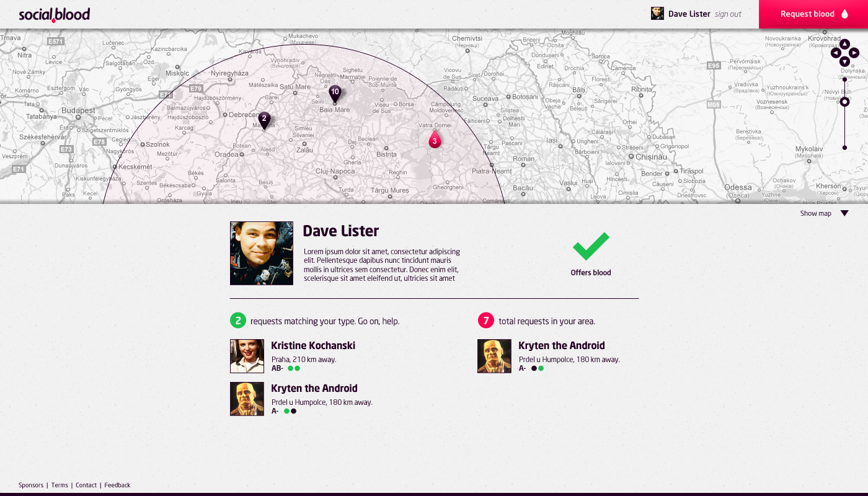The width and height of the screenshot is (868, 496).
Task: Pan the map down with the arrow
Action: point(844,61)
